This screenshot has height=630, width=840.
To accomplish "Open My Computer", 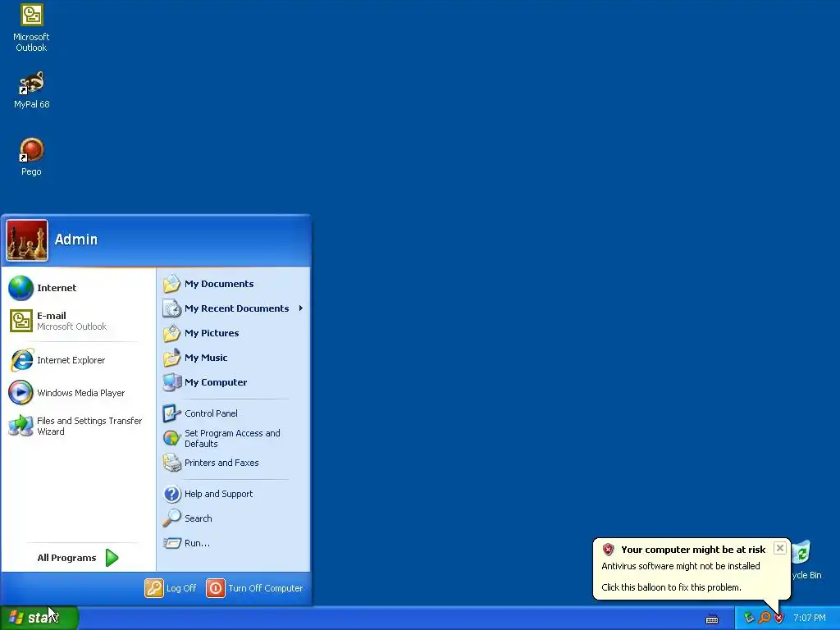I will click(234, 382).
